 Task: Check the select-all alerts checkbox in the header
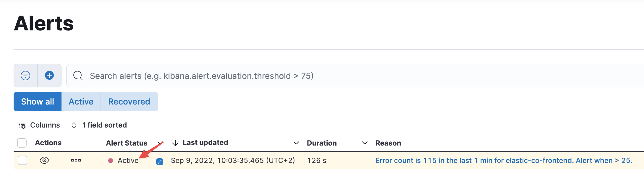coord(22,143)
